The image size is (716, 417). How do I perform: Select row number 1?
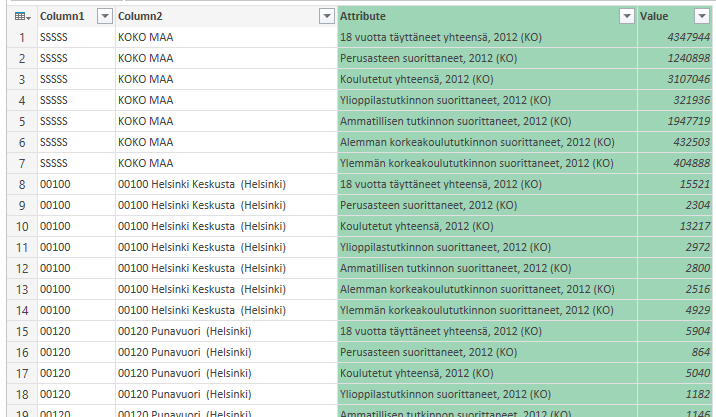pyautogui.click(x=19, y=37)
